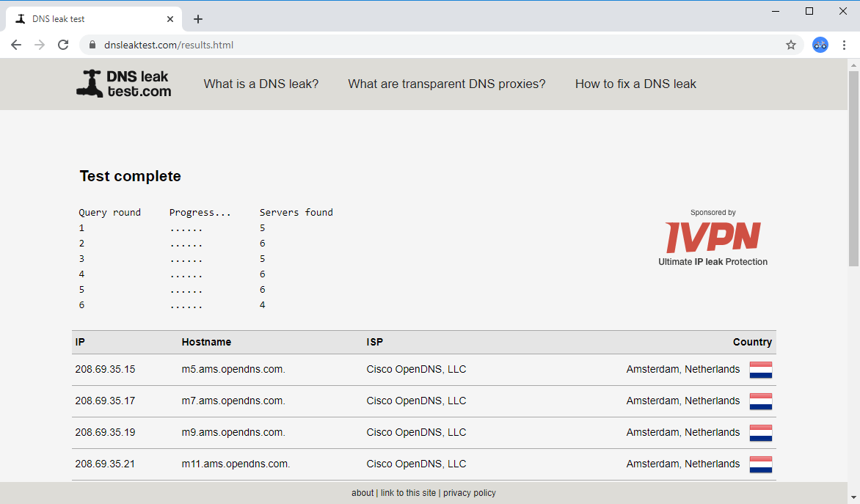Click the Country column header
The width and height of the screenshot is (860, 504).
pos(752,342)
